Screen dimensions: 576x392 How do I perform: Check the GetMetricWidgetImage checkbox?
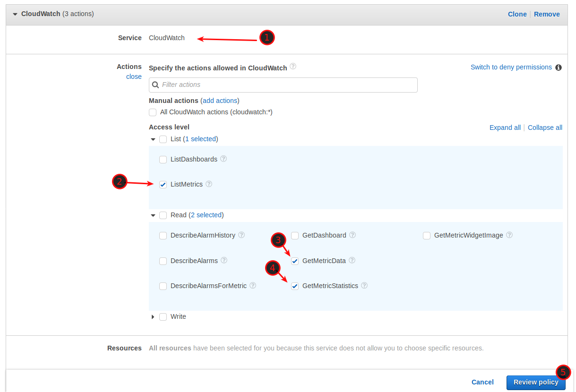pos(427,236)
